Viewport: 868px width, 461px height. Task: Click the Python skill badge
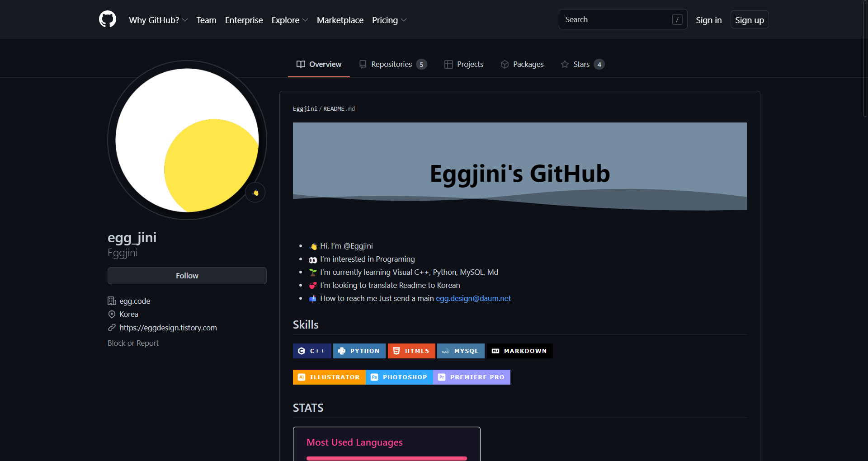point(359,351)
